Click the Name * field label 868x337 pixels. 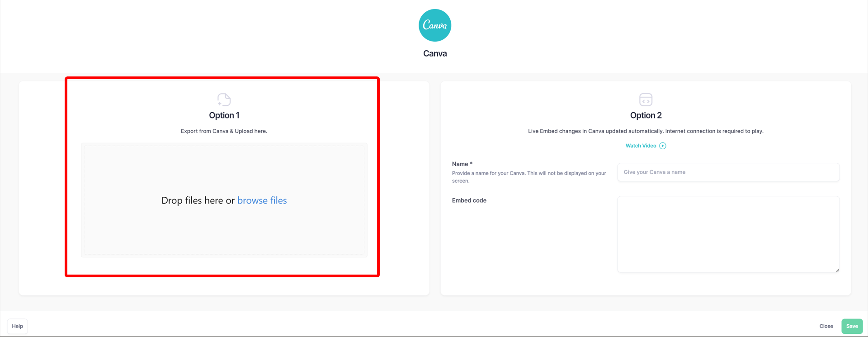point(462,164)
